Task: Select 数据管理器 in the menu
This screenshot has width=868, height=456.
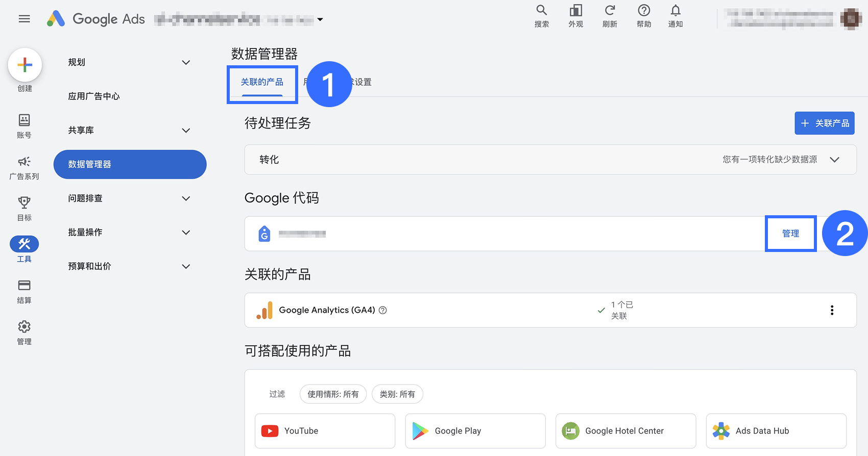Action: coord(130,164)
